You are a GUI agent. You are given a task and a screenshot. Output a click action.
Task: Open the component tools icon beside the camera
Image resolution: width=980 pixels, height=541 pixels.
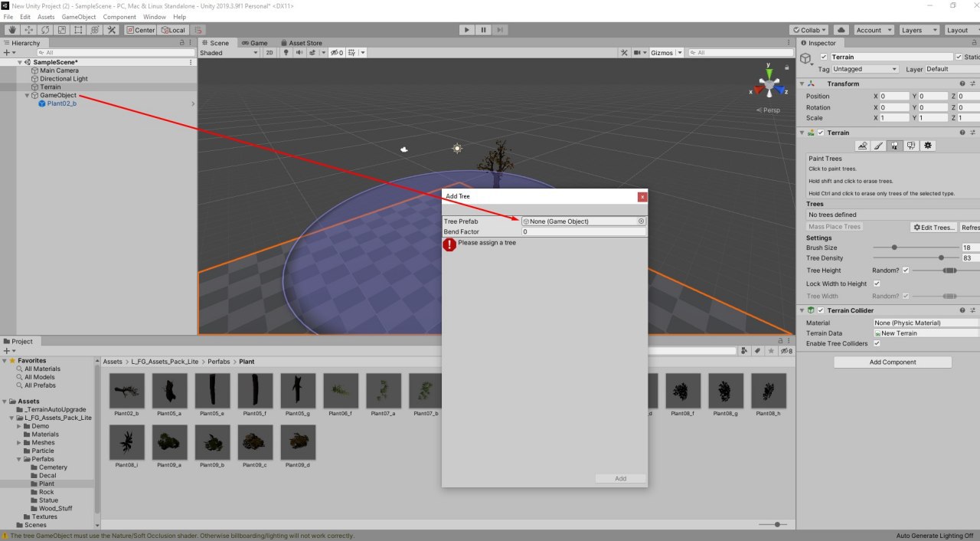[624, 53]
